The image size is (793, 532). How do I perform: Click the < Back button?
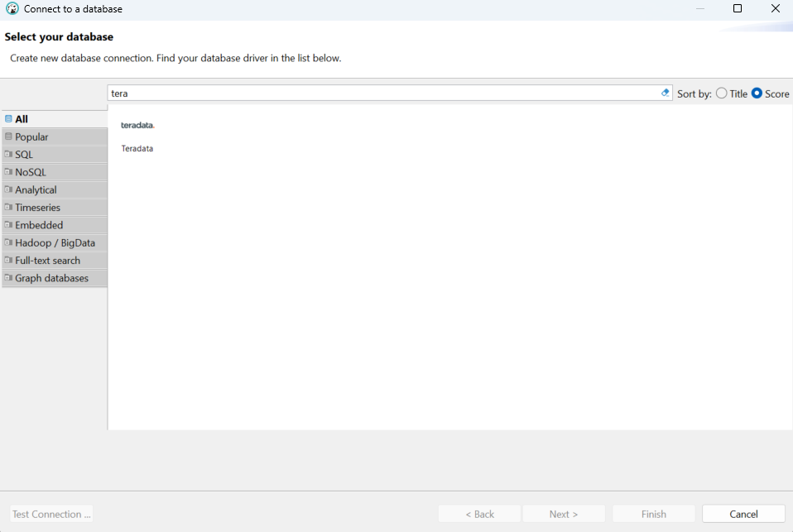(479, 514)
